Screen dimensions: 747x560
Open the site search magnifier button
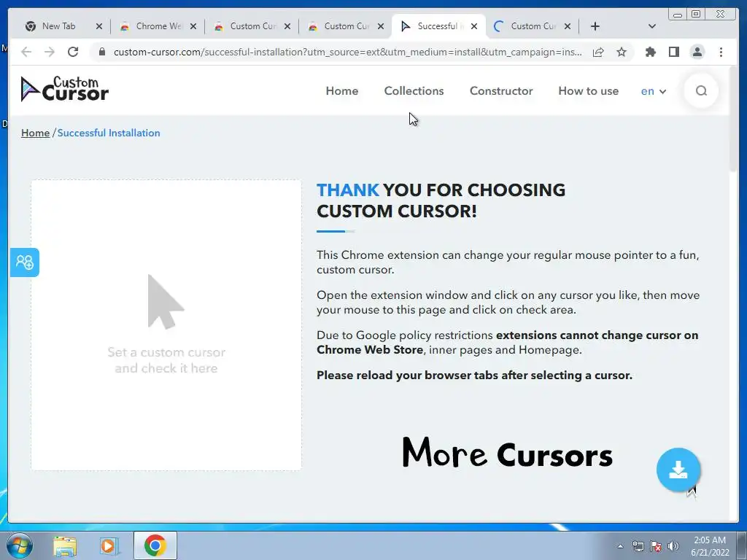(701, 90)
